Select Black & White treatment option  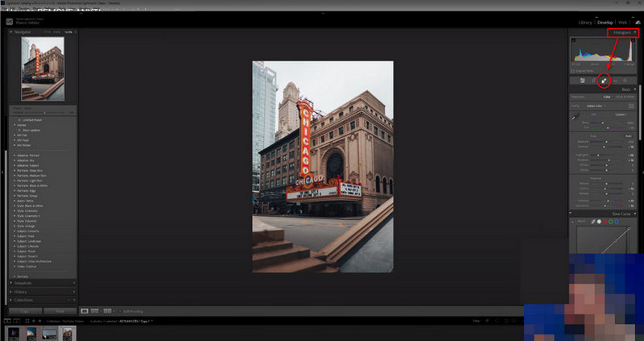tap(625, 97)
